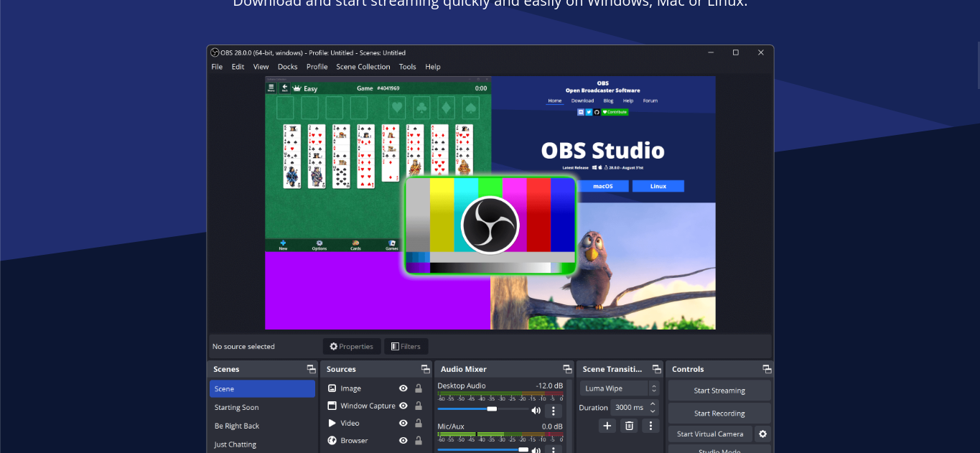The image size is (980, 453).
Task: Hide the Image source with eye icon
Action: click(403, 388)
